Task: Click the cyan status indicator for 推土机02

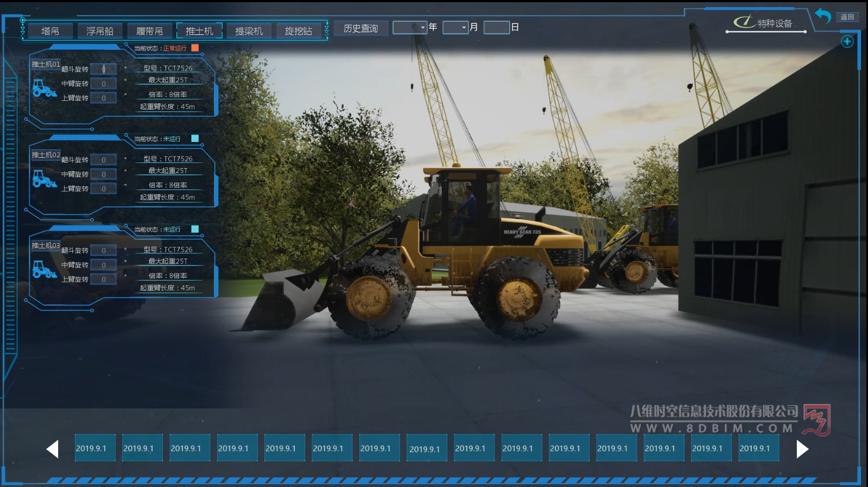Action: [x=195, y=138]
